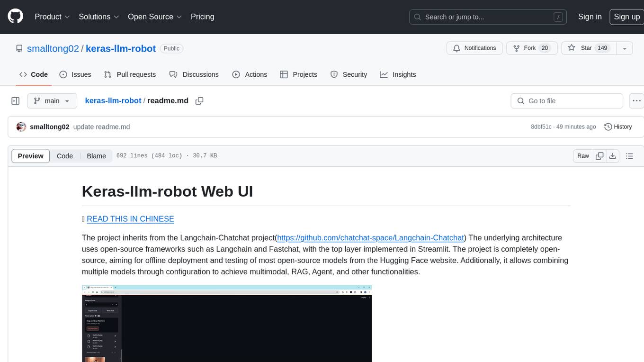This screenshot has height=362, width=644.
Task: Focus the Search or jump to field
Action: tap(489, 17)
